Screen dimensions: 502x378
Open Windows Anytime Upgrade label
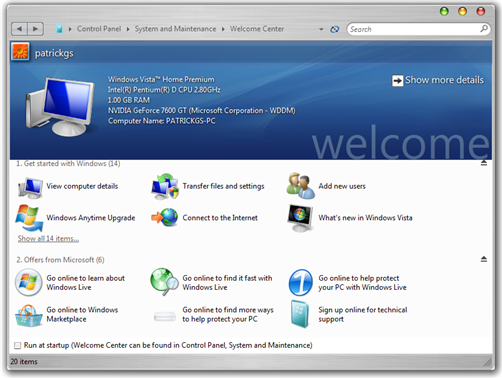pos(91,218)
